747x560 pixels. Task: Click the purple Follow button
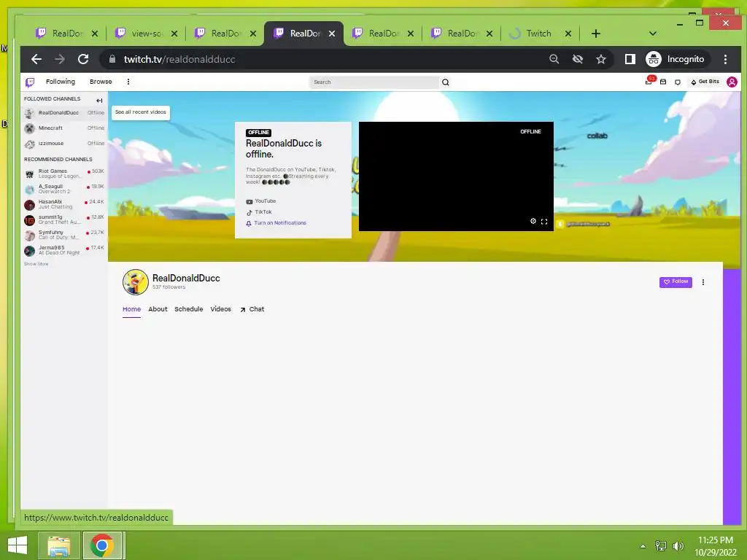(x=676, y=282)
